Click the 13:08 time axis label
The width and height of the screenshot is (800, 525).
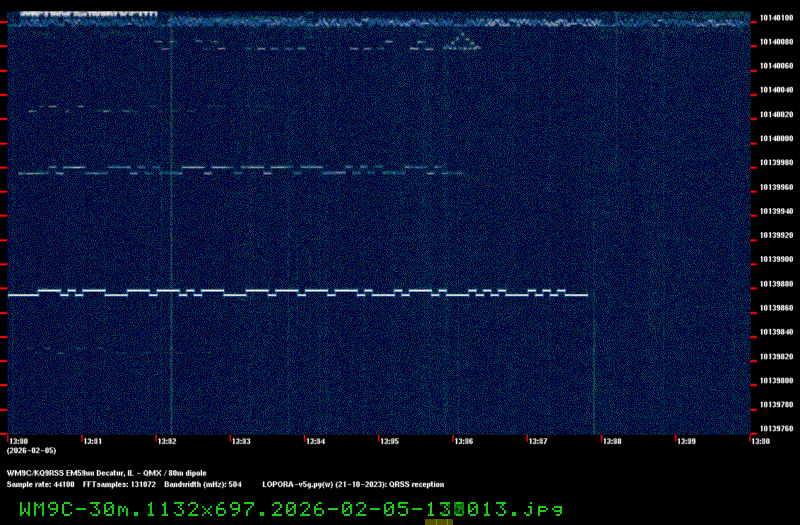click(610, 441)
